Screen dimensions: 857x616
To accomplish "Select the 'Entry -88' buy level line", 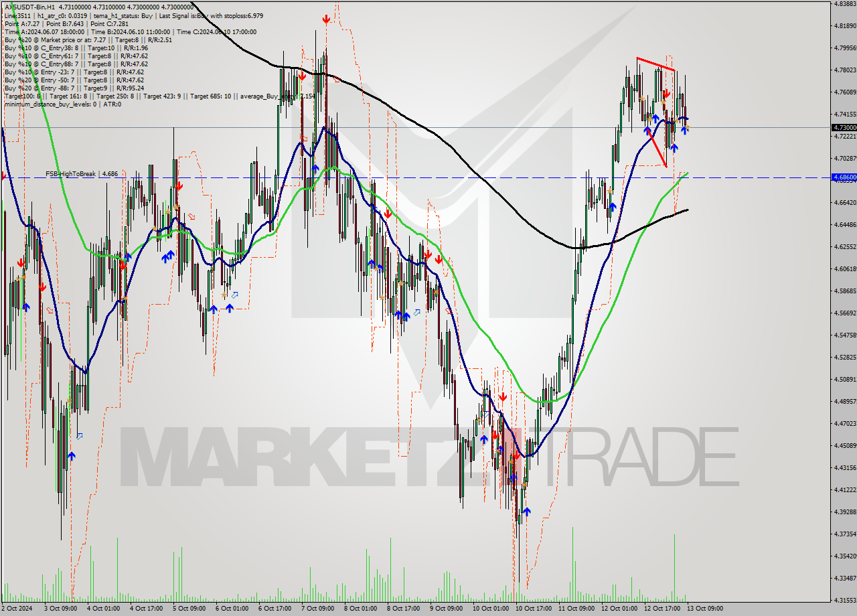I will click(x=74, y=88).
